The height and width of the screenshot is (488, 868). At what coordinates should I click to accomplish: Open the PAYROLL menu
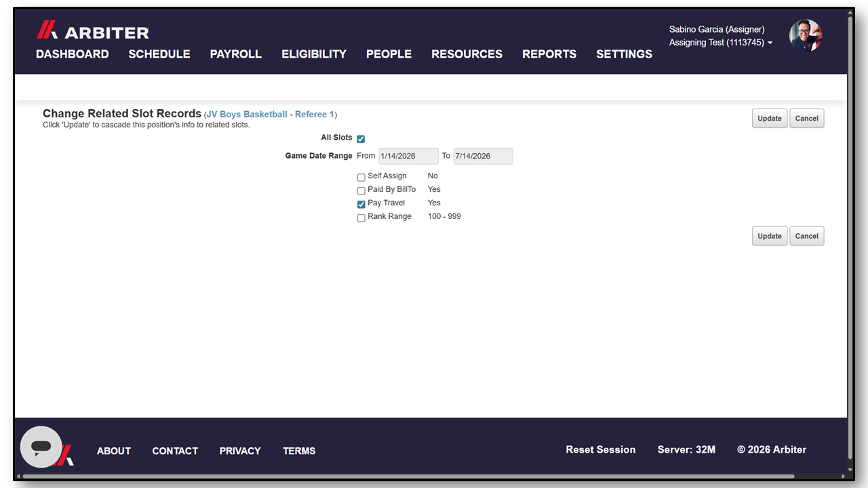click(x=235, y=54)
